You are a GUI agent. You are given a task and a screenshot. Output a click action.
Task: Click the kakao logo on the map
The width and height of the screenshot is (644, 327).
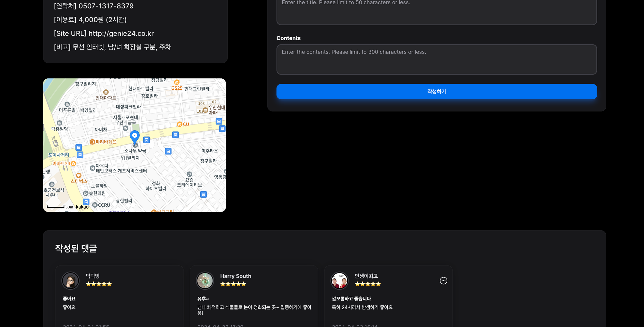82,207
